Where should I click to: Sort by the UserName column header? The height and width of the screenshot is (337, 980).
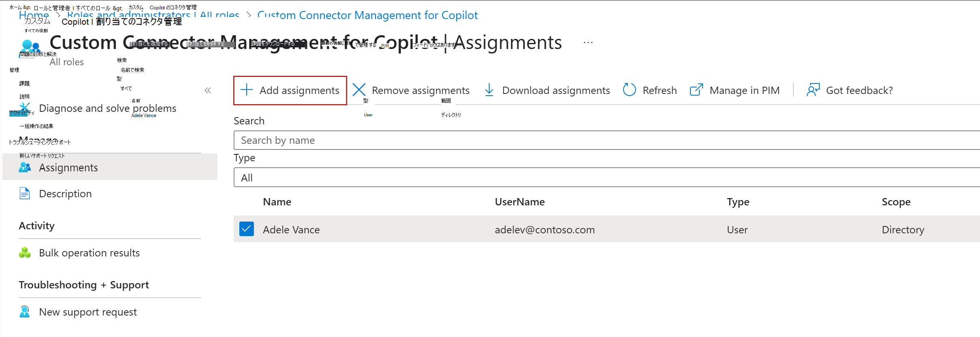(520, 202)
